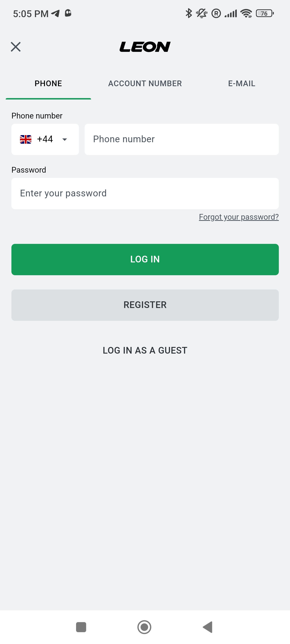
Task: Tap the LEON logo
Action: click(145, 47)
